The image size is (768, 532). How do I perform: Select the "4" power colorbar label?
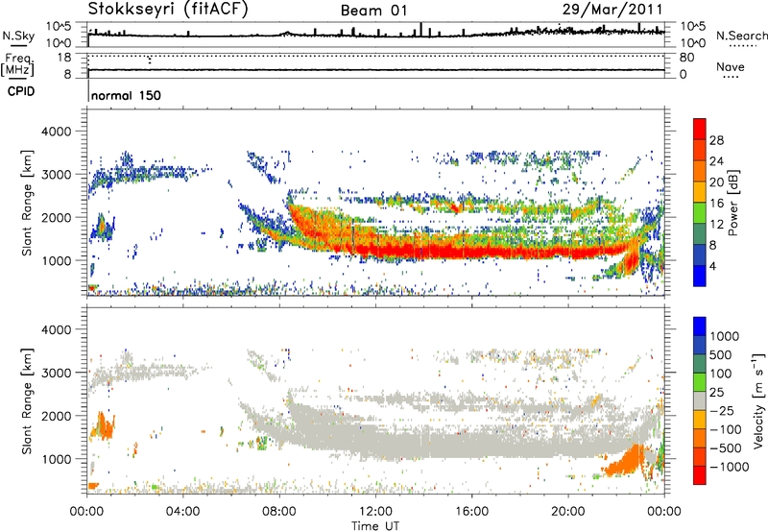click(x=713, y=266)
